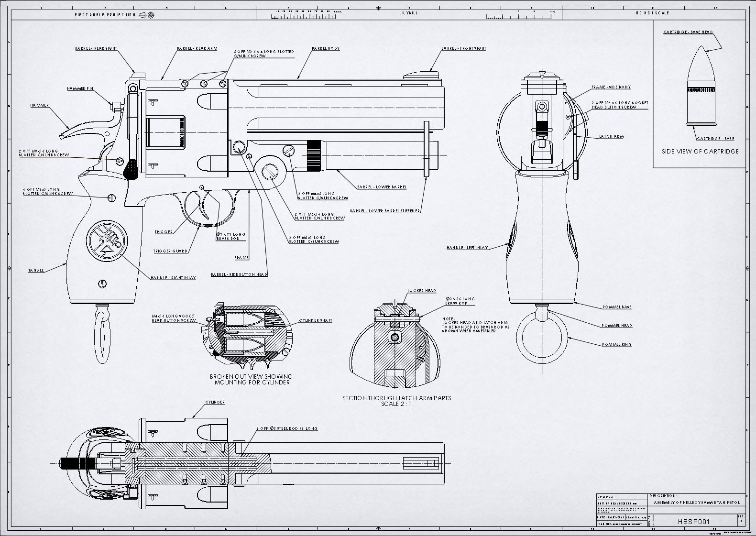This screenshot has width=756, height=536.
Task: Click the 'HBSP001' drawing number
Action: [693, 522]
